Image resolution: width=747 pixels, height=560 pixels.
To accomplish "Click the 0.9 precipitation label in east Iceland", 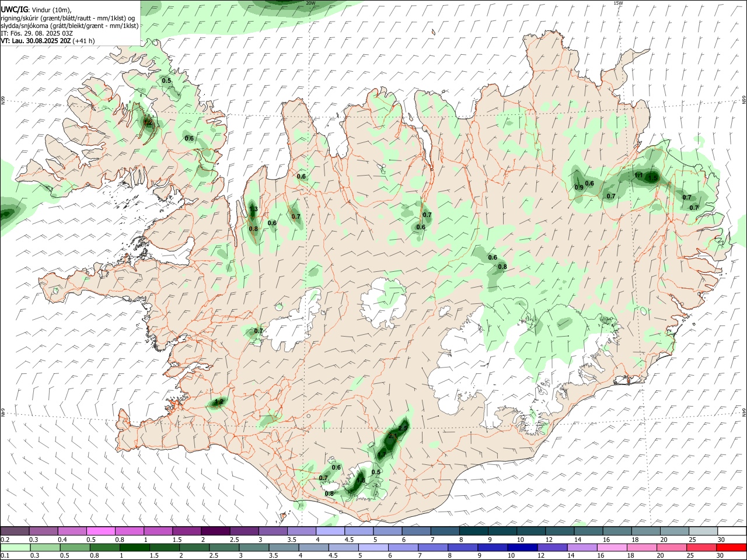I will (x=579, y=187).
